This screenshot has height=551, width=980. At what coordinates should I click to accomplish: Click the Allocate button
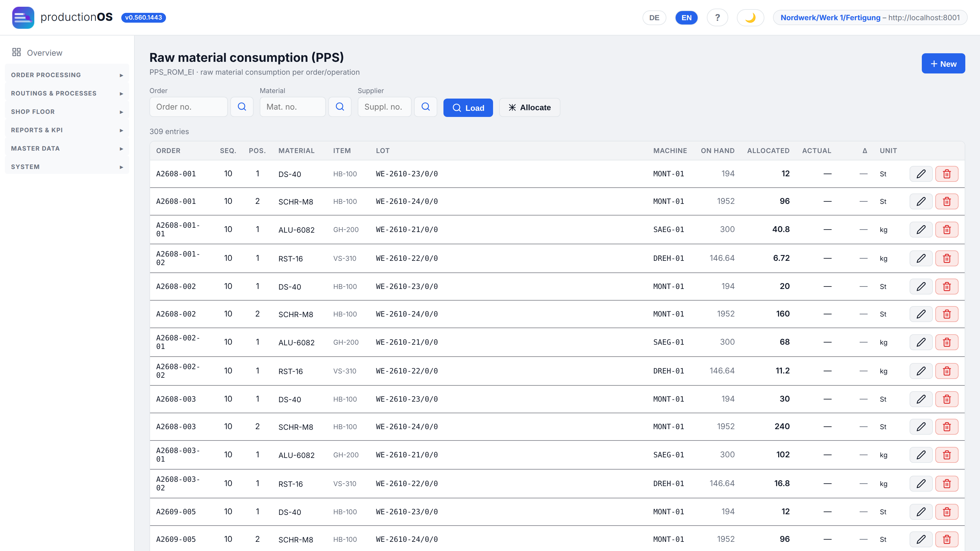530,108
